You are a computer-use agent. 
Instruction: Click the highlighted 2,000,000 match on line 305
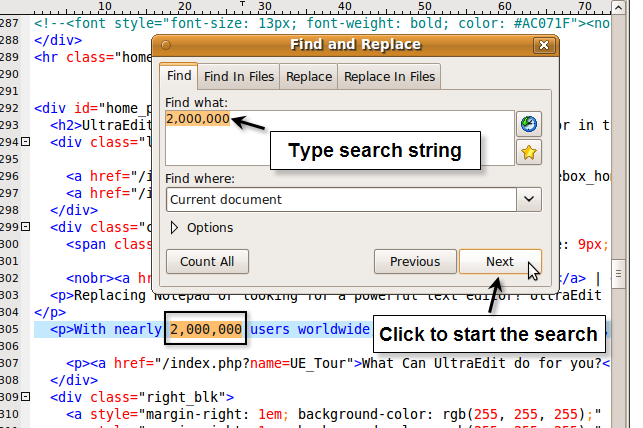pyautogui.click(x=205, y=329)
